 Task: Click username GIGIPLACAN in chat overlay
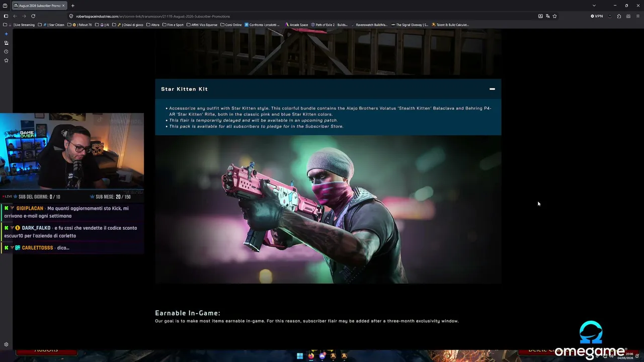30,208
